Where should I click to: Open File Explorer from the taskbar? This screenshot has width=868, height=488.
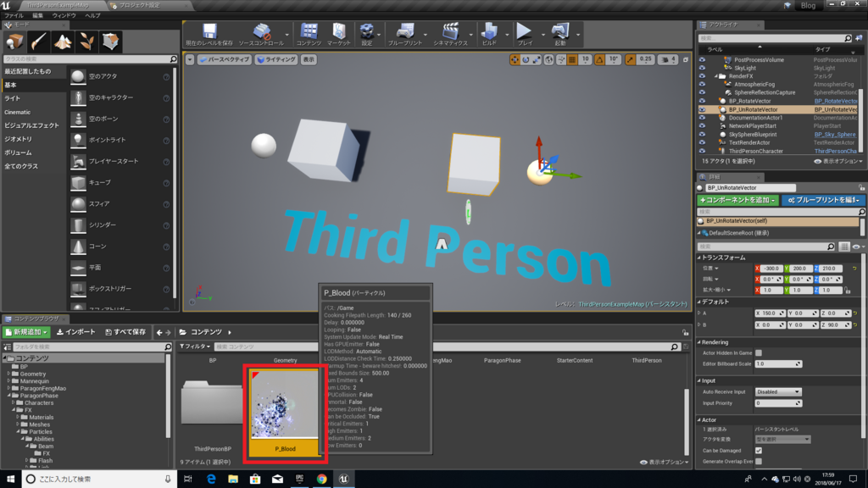233,479
